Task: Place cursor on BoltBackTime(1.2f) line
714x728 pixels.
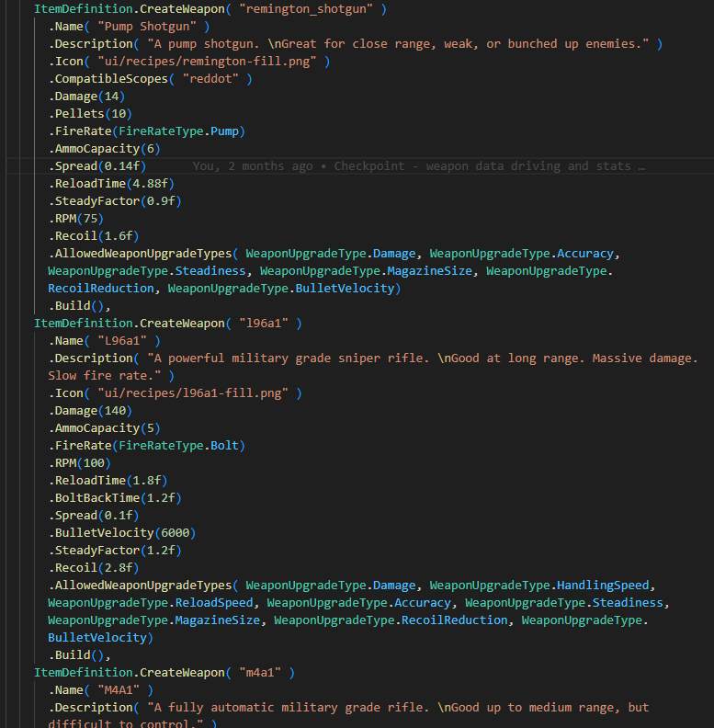Action: 115,498
